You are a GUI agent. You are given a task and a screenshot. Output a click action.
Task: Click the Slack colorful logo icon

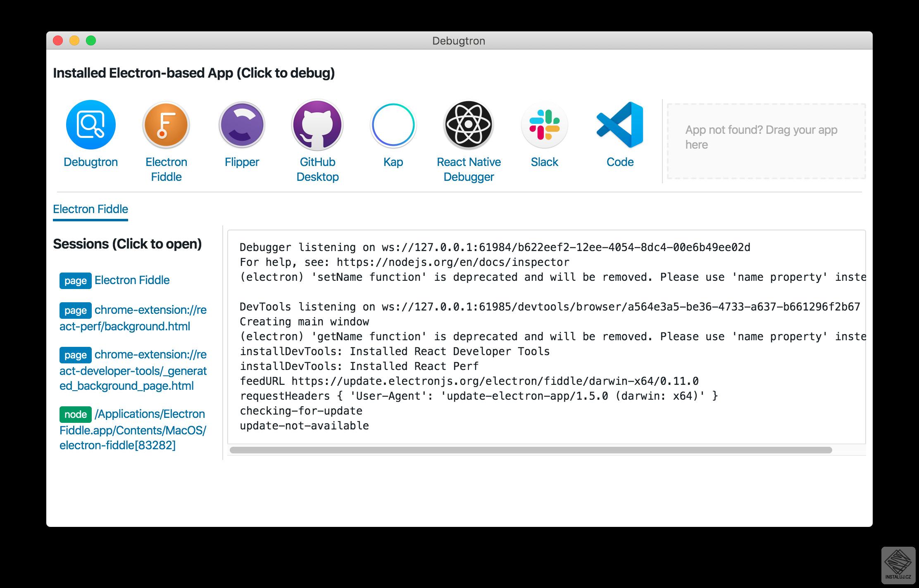click(544, 125)
